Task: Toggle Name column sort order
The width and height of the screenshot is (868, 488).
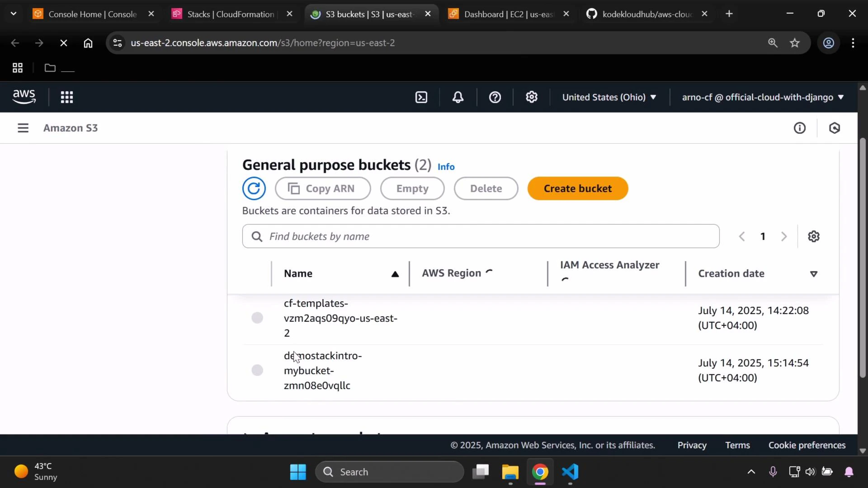Action: pyautogui.click(x=394, y=273)
